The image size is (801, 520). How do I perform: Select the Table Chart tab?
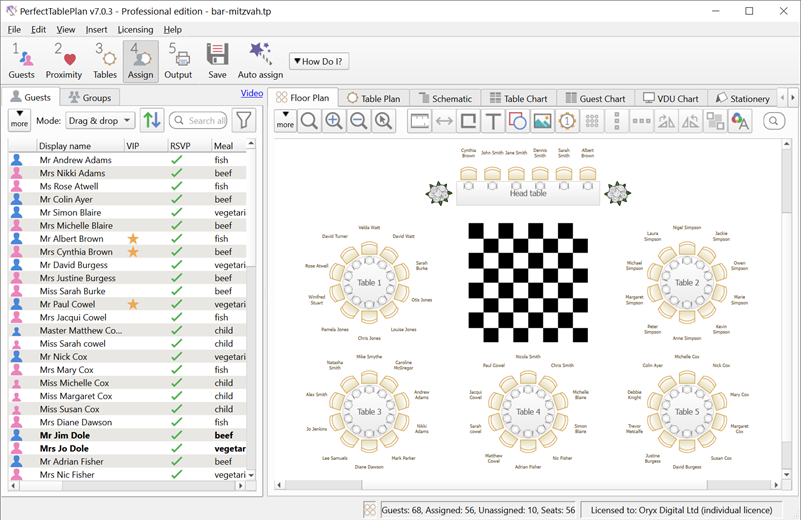[519, 99]
